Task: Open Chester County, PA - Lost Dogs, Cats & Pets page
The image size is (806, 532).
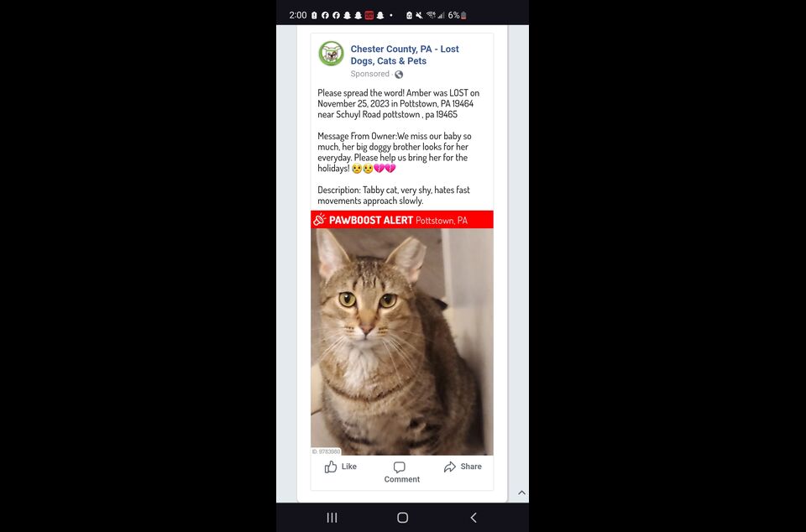Action: [x=405, y=55]
